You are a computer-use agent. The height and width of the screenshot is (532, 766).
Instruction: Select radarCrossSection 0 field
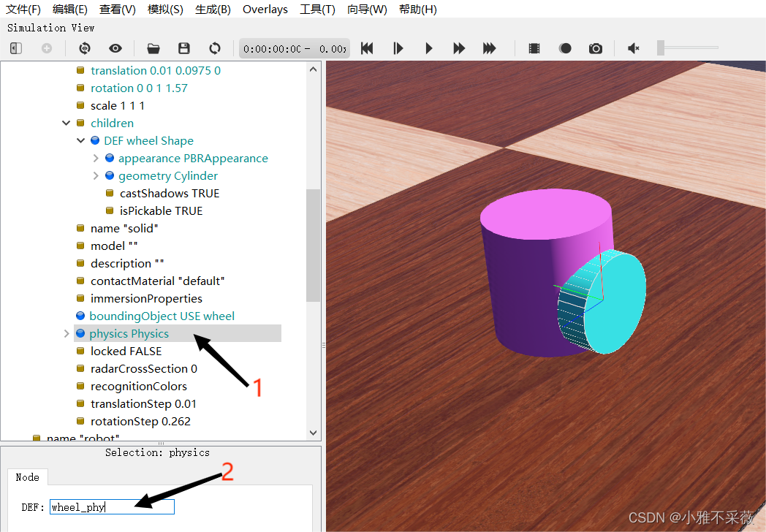(x=143, y=369)
